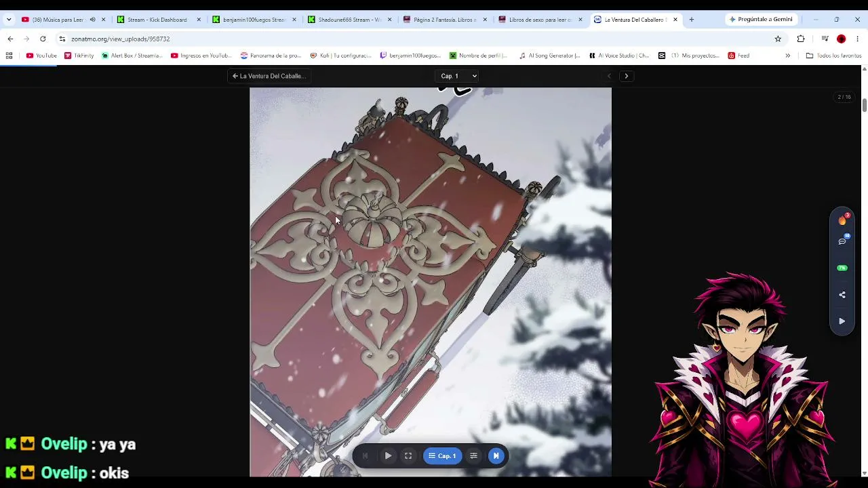The height and width of the screenshot is (488, 868).
Task: Go forward one page in browser
Action: click(x=26, y=39)
